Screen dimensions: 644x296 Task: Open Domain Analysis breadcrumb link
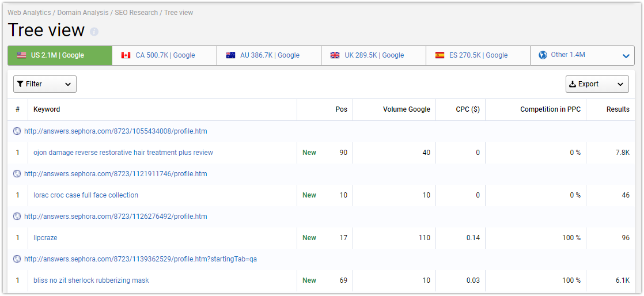point(83,13)
